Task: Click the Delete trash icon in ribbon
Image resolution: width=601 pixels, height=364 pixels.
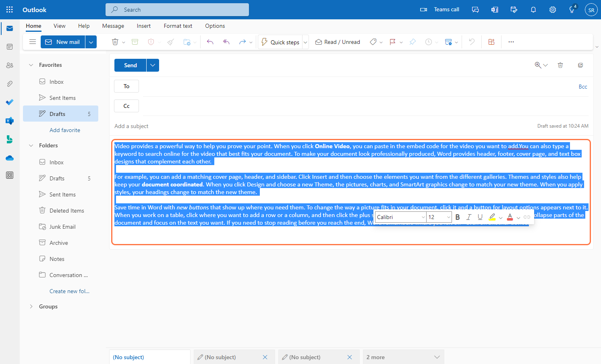Action: [115, 42]
